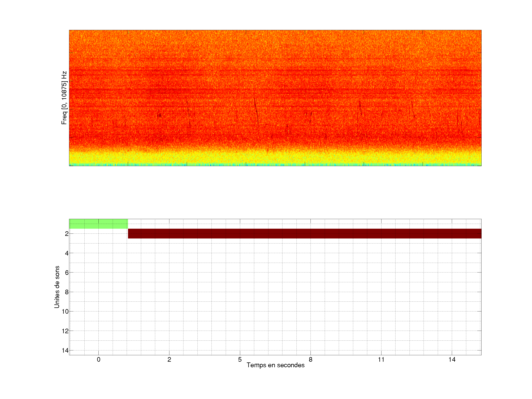Click x-axis tick label 11

pos(381,359)
